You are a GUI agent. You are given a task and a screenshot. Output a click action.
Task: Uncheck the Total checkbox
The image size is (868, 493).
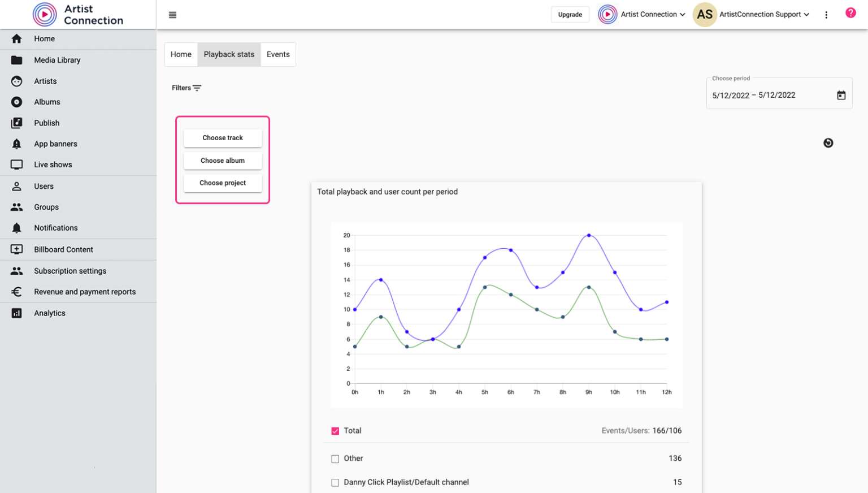tap(335, 430)
